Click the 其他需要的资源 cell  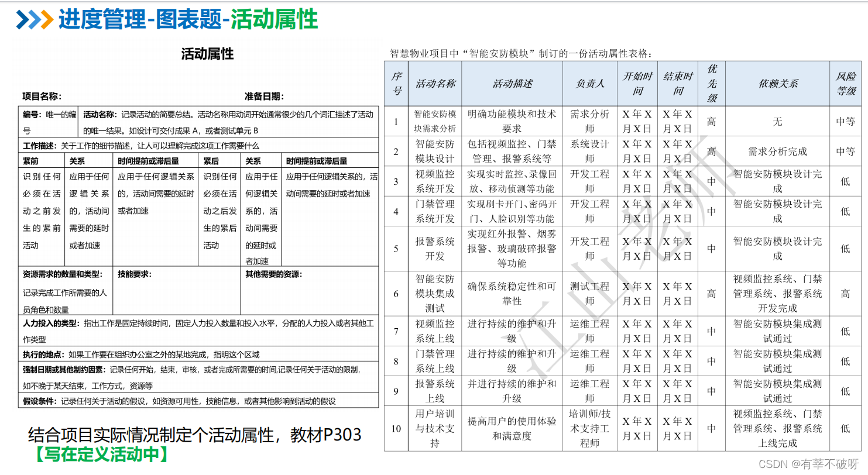(310, 291)
